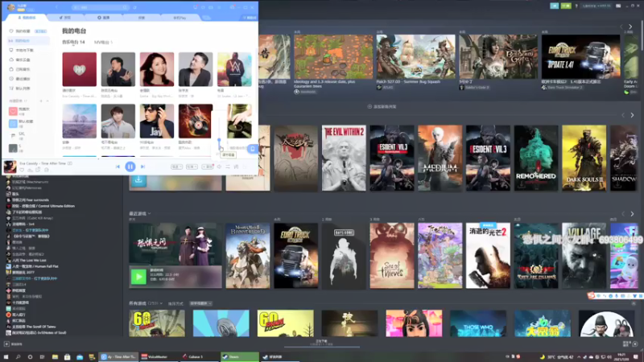Select Human Fall Flat in the game list
Viewport: 644px width, 362px height.
(35, 266)
